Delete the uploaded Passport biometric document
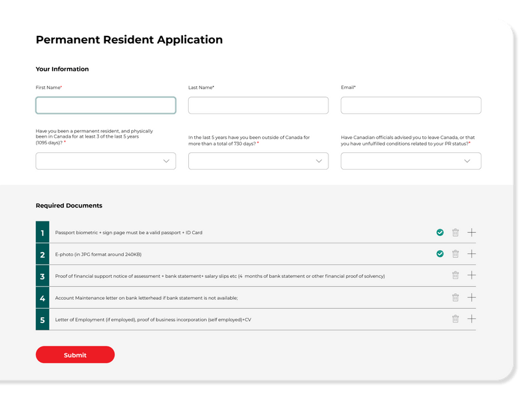532x399 pixels. 456,233
